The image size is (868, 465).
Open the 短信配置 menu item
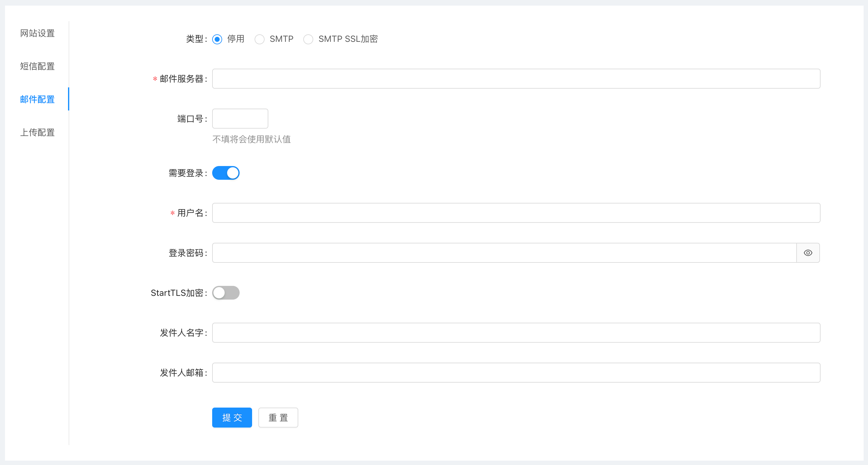click(37, 66)
